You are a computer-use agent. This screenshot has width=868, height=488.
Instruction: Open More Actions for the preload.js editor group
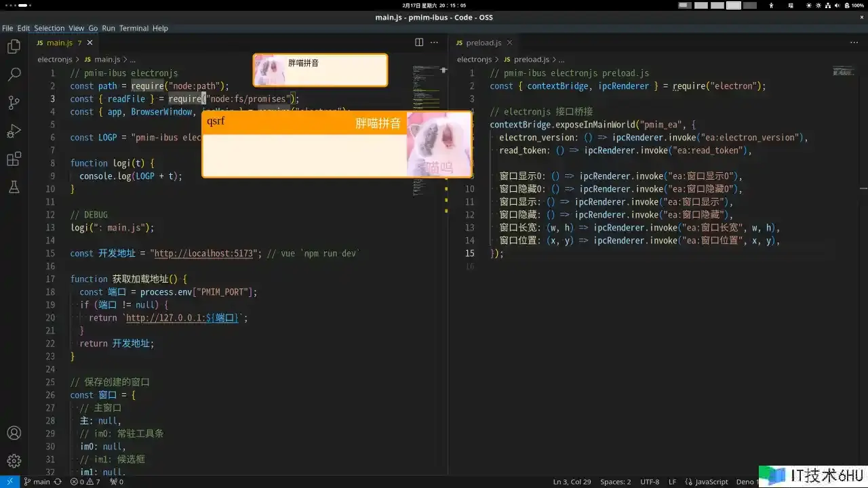854,42
